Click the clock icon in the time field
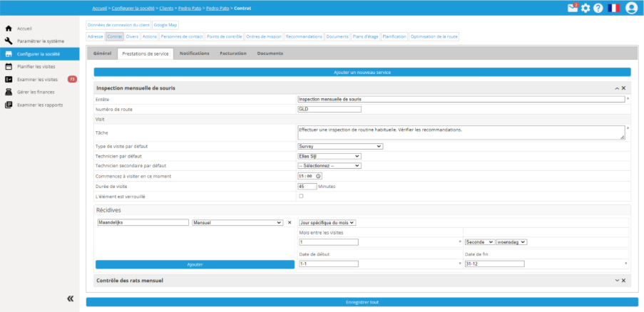The height and width of the screenshot is (312, 644). pos(318,176)
